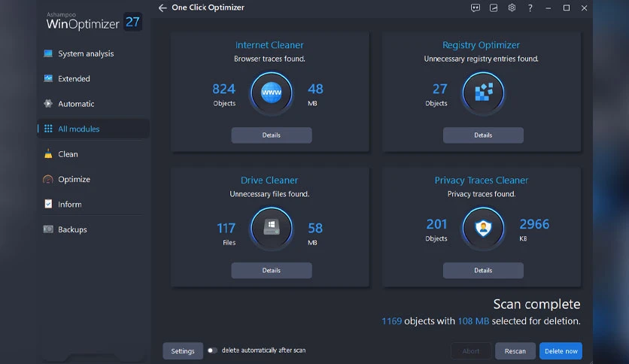Show Details for Drive Cleaner

271,270
